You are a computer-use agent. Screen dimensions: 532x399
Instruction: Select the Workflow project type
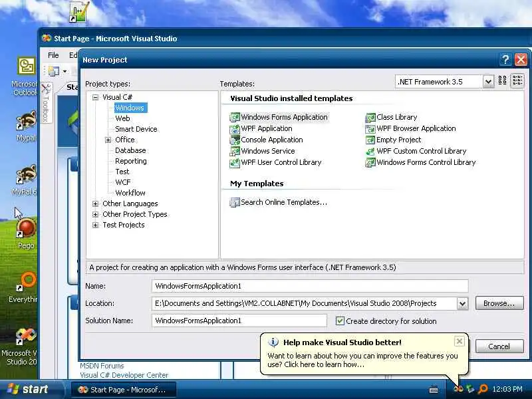[130, 193]
